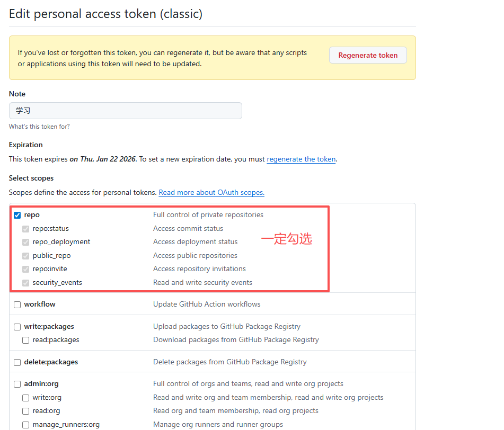Enable the write:org scope
Screen dimensions: 504x430
point(25,397)
